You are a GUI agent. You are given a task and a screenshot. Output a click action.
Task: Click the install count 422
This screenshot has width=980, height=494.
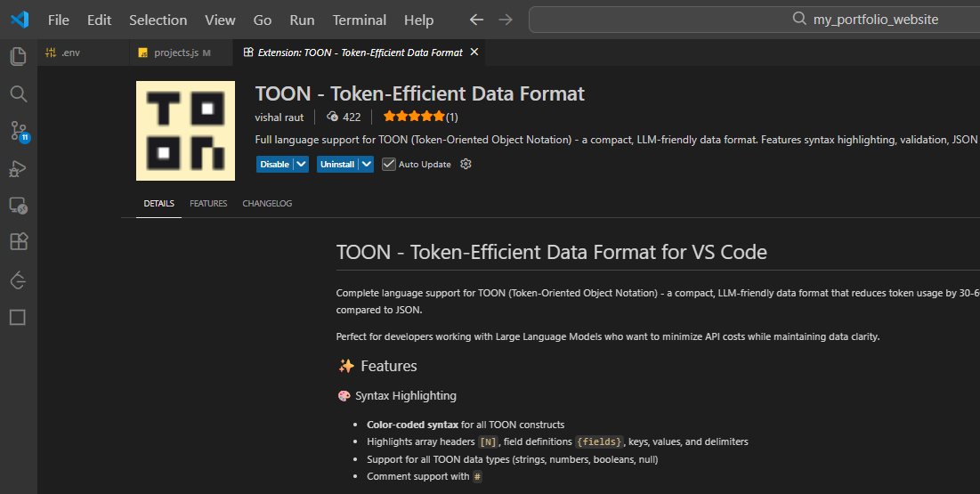(x=344, y=117)
